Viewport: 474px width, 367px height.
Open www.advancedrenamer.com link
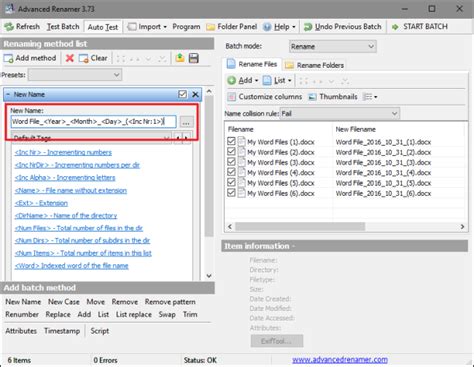(x=340, y=360)
